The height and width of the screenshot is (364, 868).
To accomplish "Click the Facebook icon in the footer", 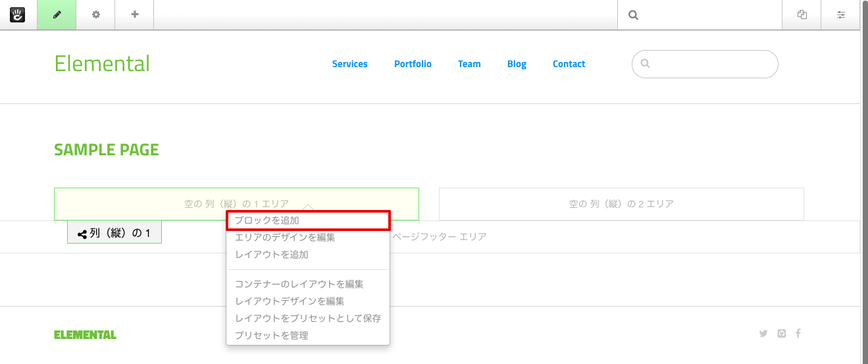I will click(x=798, y=333).
